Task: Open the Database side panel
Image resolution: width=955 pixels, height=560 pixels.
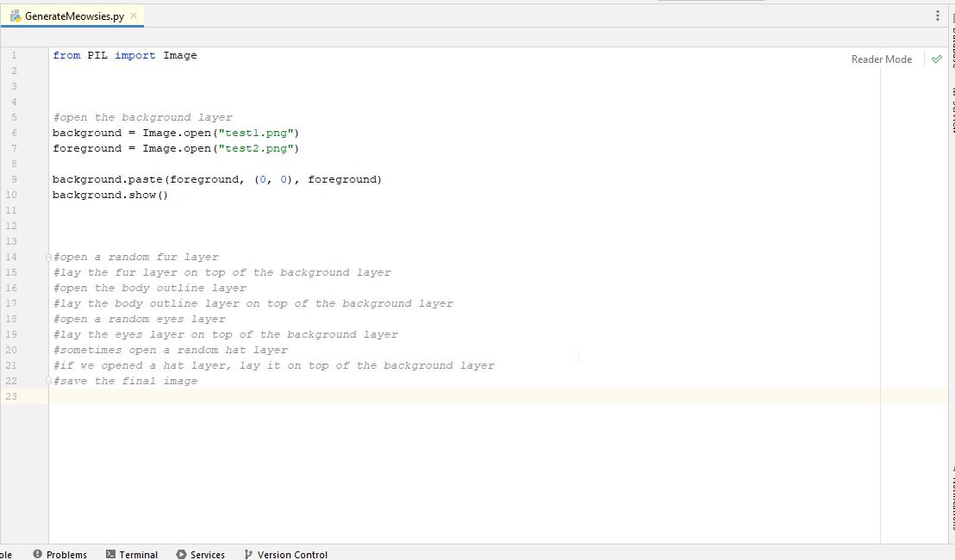Action: coord(952,40)
